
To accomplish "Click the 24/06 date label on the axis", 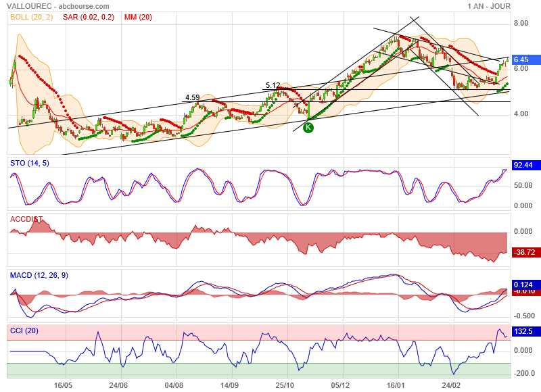I will 118,385.
